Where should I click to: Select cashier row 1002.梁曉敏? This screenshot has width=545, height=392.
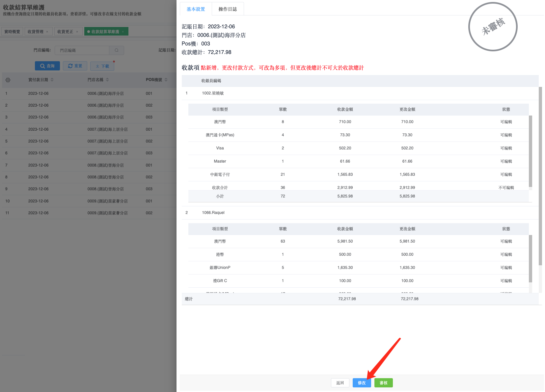pyautogui.click(x=360, y=93)
